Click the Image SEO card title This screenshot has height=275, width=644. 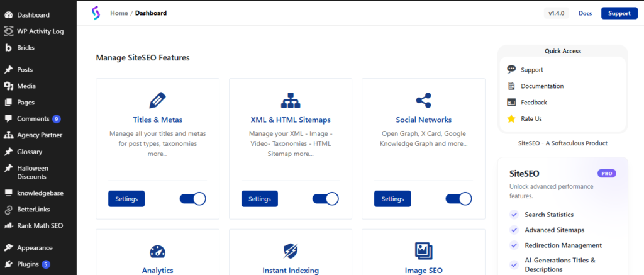(x=423, y=271)
